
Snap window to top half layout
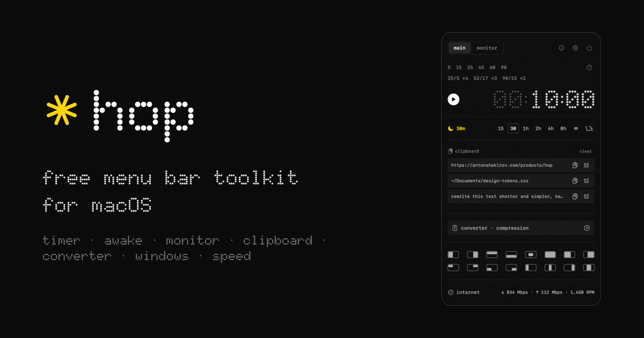click(492, 254)
